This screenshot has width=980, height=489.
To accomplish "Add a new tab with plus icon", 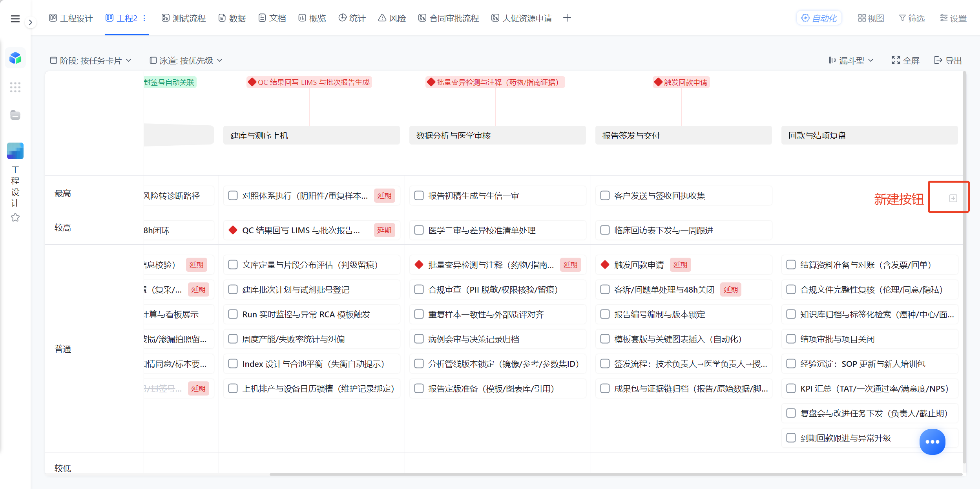I will [x=567, y=18].
